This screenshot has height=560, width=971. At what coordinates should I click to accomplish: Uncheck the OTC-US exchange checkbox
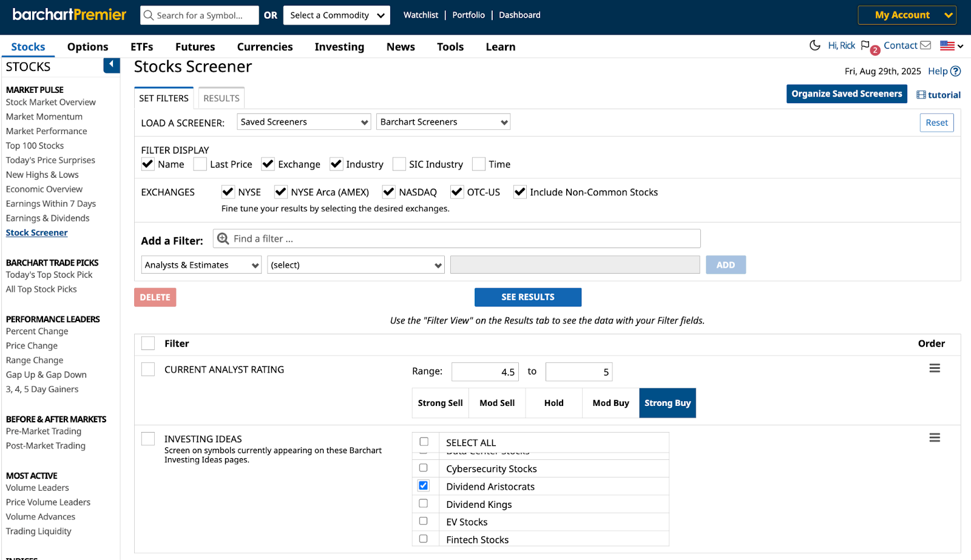[x=457, y=192]
